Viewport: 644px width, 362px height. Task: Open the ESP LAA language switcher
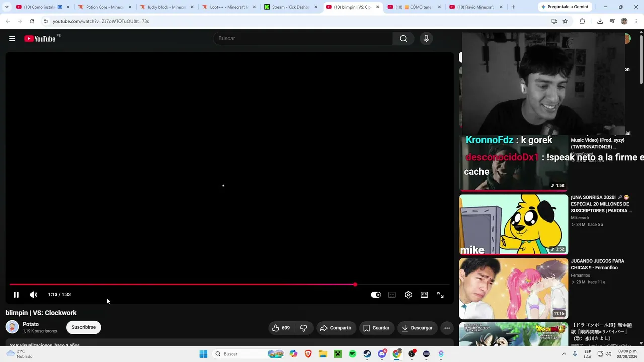[x=588, y=354]
